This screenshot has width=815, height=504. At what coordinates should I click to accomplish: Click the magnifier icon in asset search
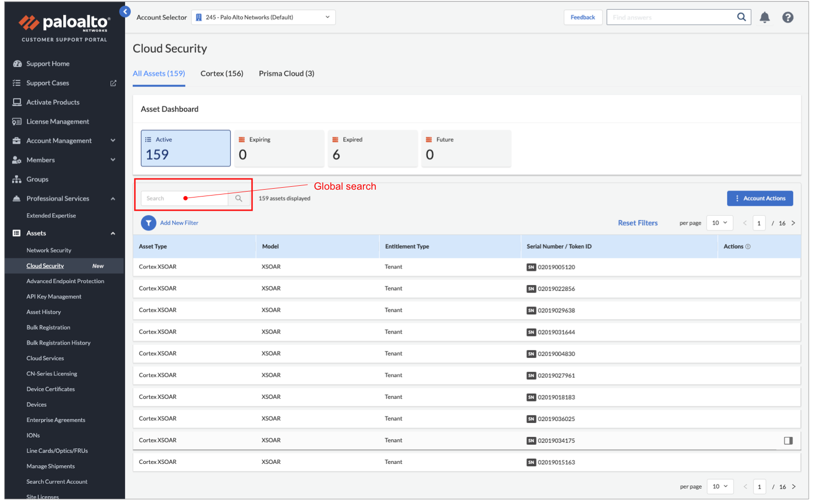pyautogui.click(x=239, y=198)
